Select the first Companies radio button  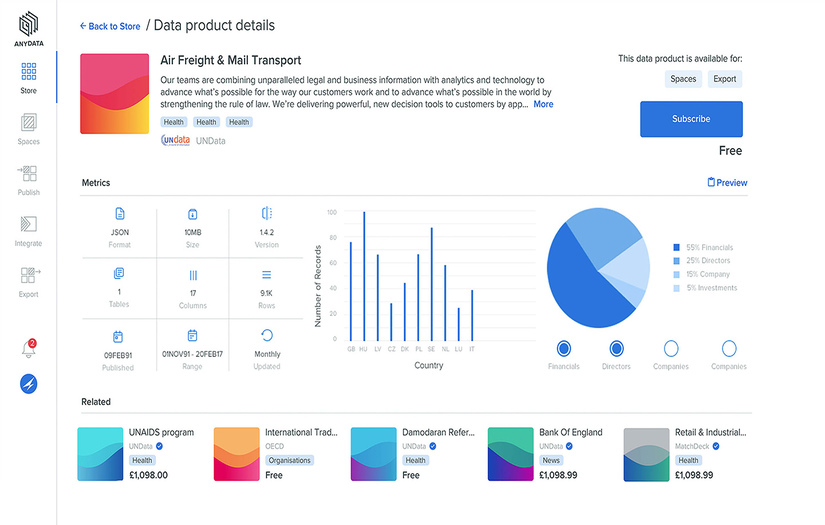[x=671, y=348]
